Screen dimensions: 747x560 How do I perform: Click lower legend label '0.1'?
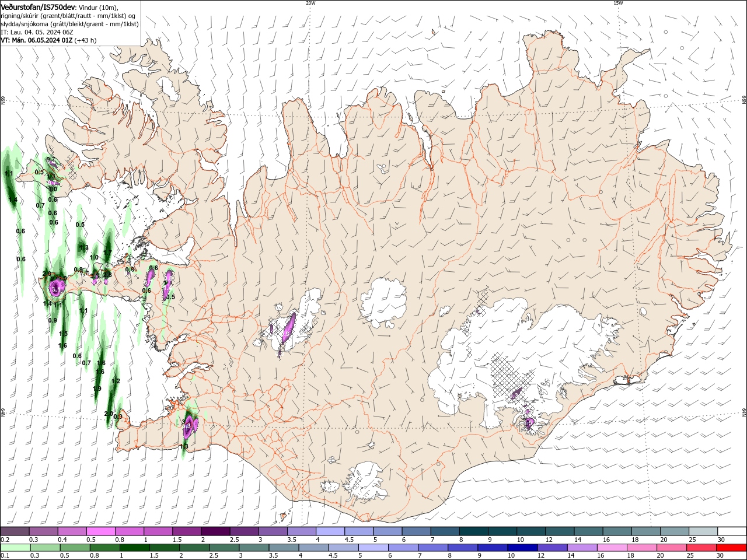click(5, 555)
